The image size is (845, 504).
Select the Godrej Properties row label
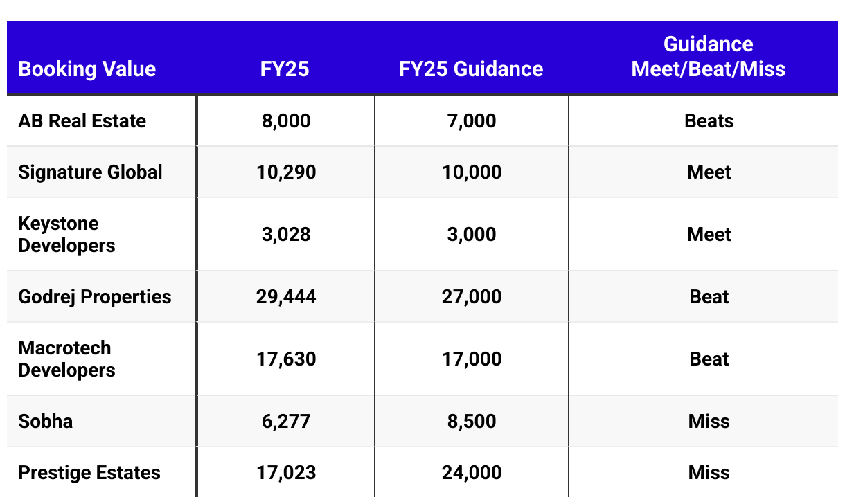point(95,297)
